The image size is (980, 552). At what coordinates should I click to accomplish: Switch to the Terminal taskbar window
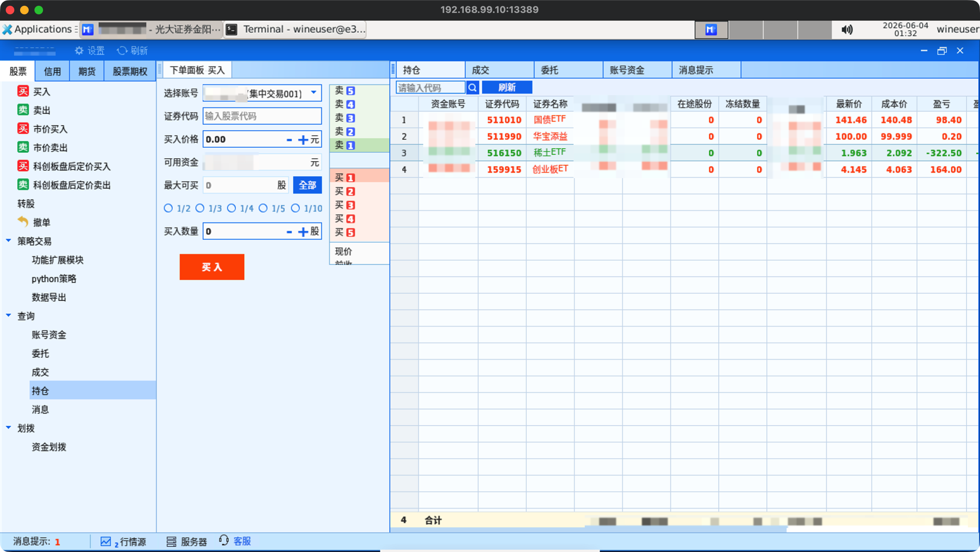coord(295,29)
